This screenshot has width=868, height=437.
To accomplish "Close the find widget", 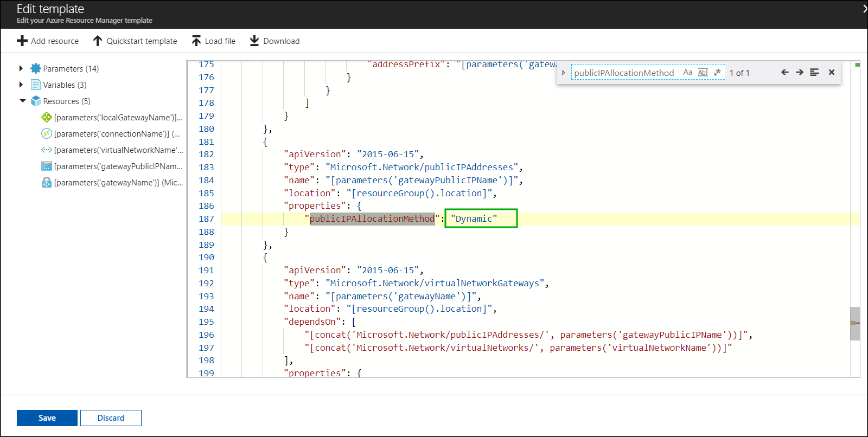I will [832, 72].
